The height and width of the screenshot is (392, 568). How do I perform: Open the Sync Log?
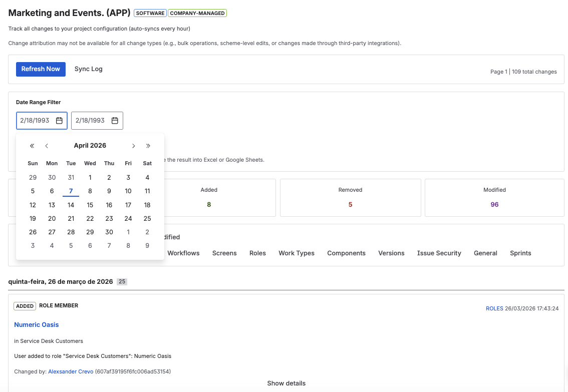(x=88, y=69)
